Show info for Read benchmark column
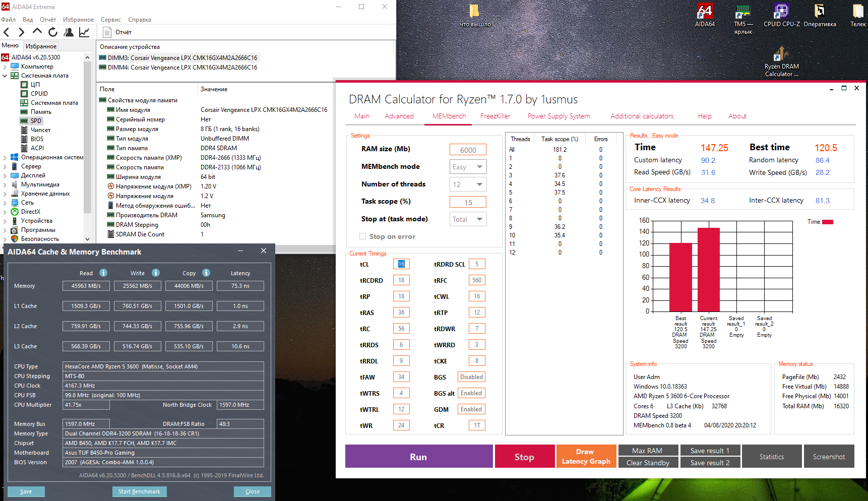The height and width of the screenshot is (501, 868). [103, 273]
